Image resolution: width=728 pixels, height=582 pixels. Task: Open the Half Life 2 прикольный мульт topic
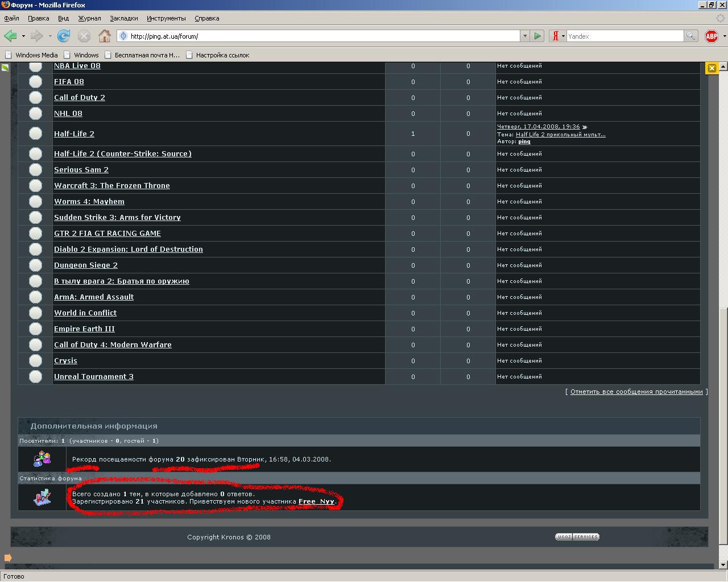tap(560, 135)
